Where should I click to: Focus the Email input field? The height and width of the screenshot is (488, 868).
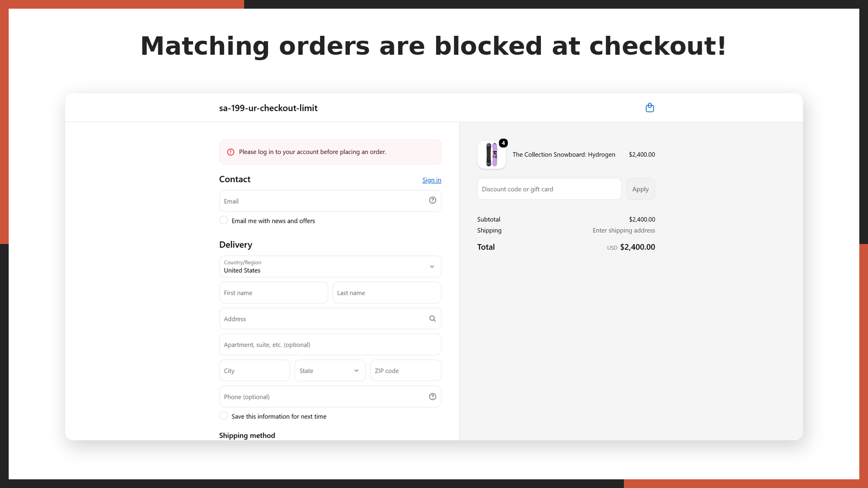point(330,201)
